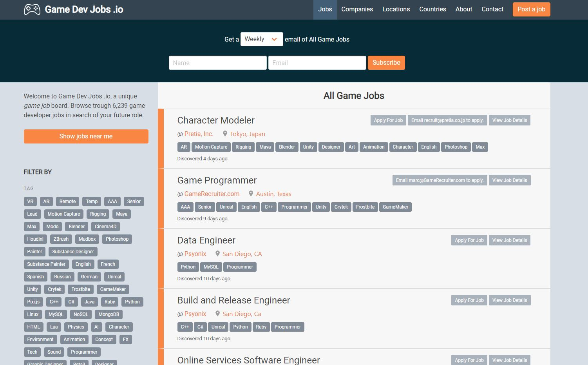Focus the Email input field
The width and height of the screenshot is (588, 365).
317,63
